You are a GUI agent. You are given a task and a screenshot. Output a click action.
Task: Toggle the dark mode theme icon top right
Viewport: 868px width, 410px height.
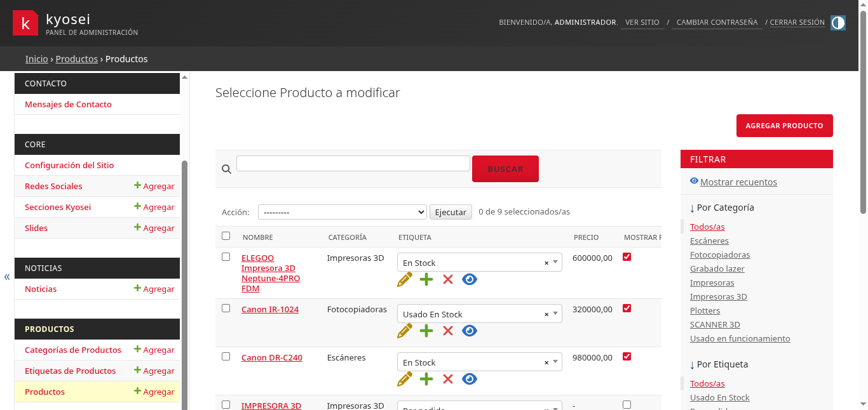[x=837, y=22]
